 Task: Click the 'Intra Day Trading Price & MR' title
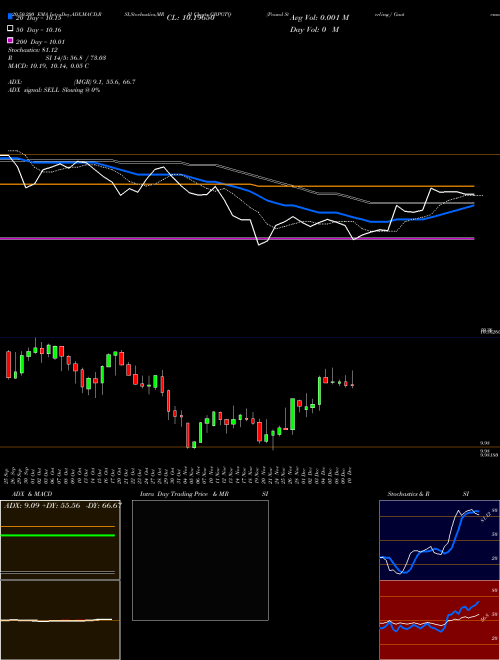tap(184, 494)
